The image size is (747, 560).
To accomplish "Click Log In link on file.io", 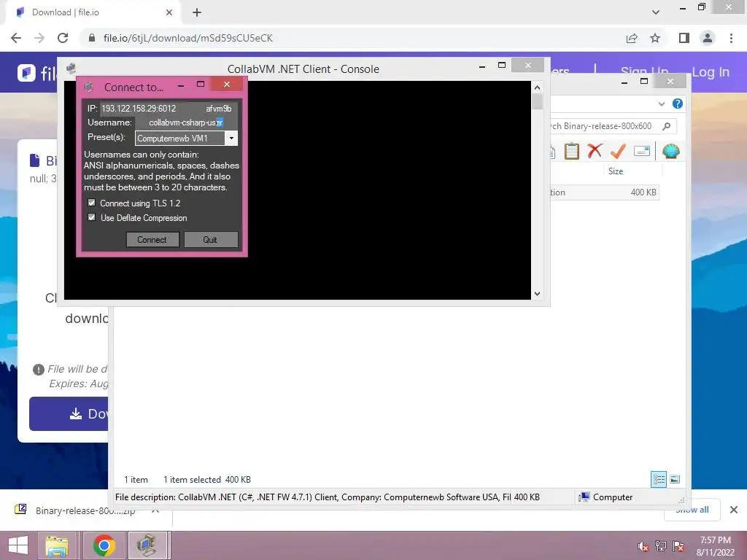I will point(711,72).
